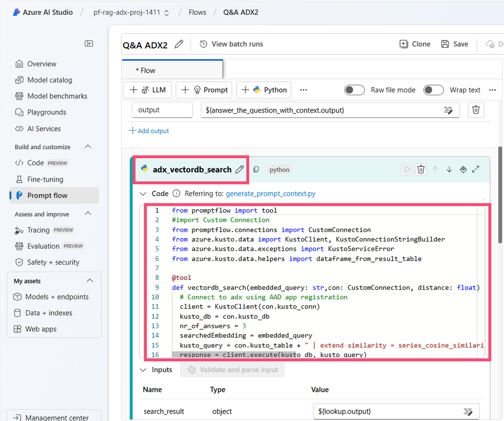Clone the flow

(x=415, y=44)
